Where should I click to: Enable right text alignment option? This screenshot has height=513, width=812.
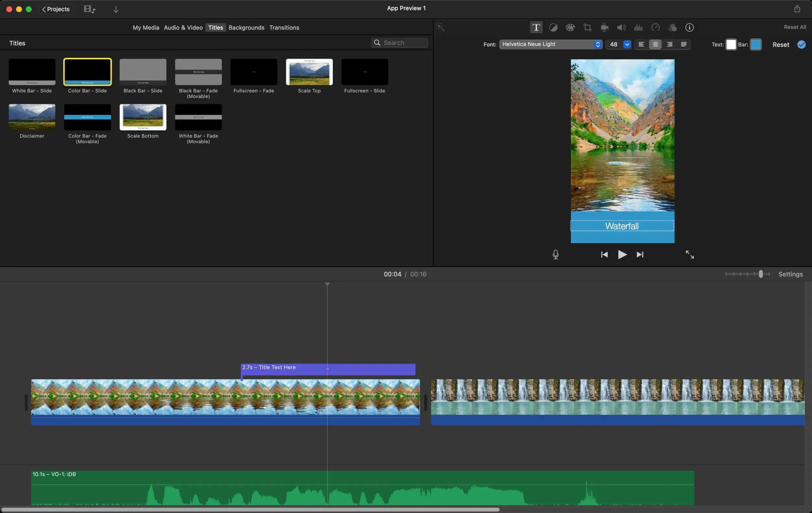click(670, 44)
